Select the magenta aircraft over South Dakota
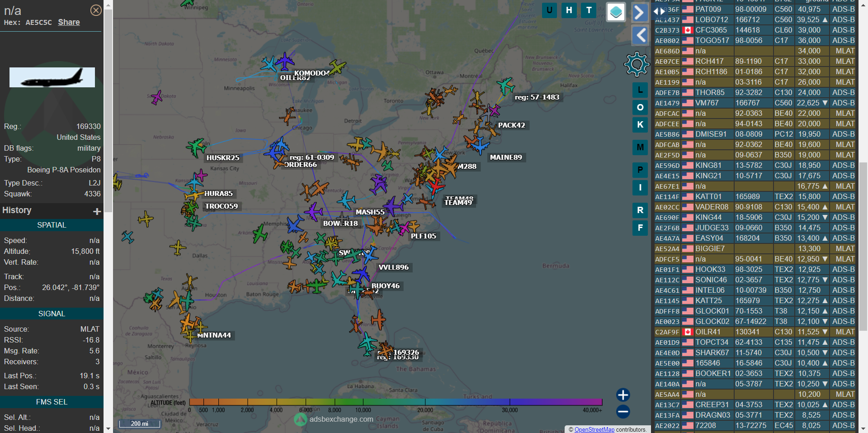Viewport: 868px width, 433px height. [x=156, y=97]
